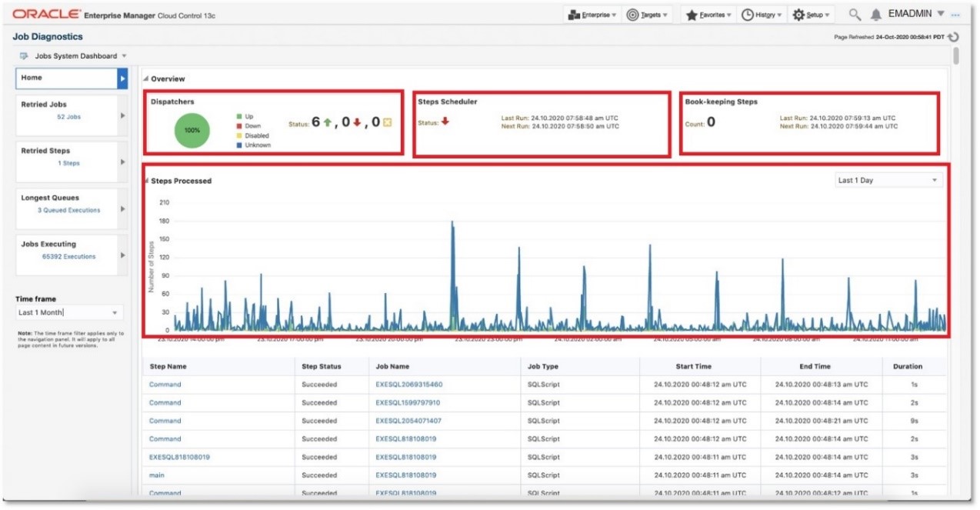Click the page refresh icon
Viewport: 980px width, 510px height.
pos(954,37)
